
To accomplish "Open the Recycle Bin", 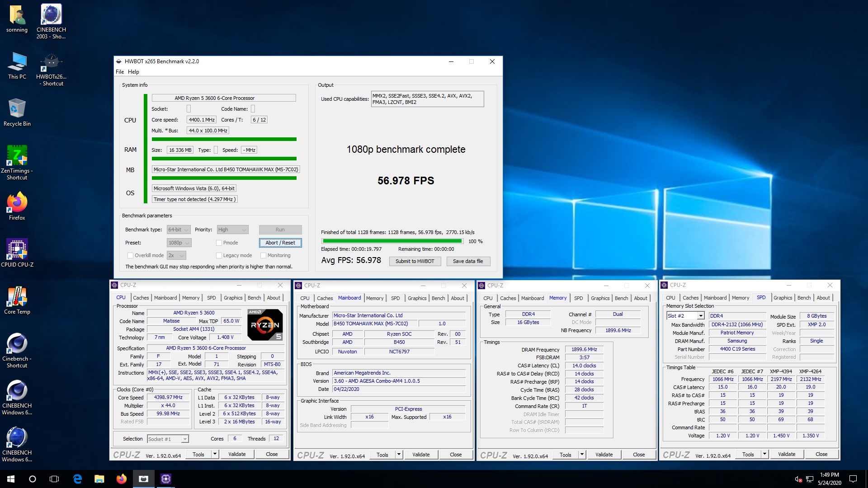I will point(17,113).
